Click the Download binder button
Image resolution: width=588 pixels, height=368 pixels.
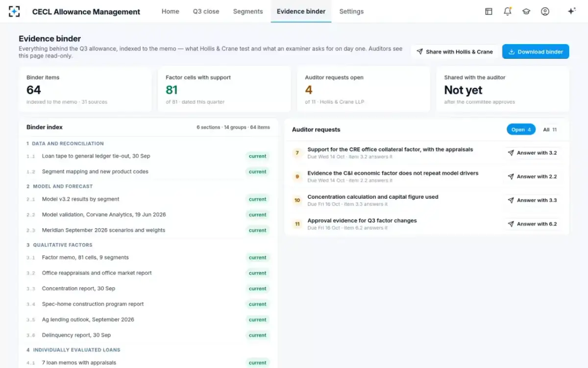(x=536, y=52)
